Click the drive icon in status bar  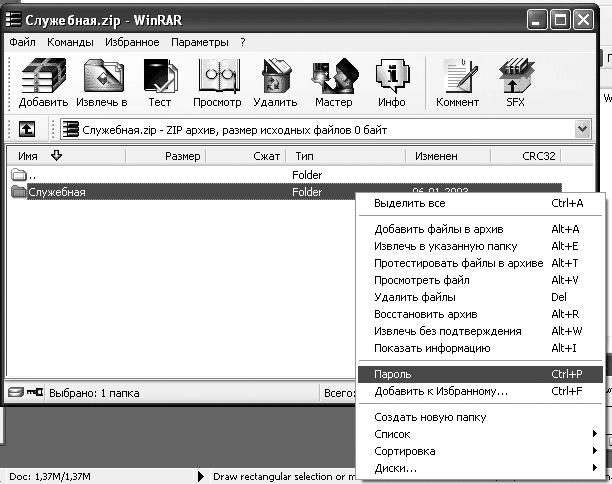(16, 391)
